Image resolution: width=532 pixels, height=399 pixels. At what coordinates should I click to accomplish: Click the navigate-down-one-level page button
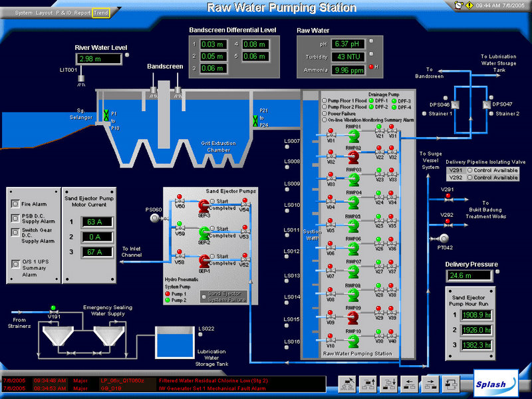(389, 384)
